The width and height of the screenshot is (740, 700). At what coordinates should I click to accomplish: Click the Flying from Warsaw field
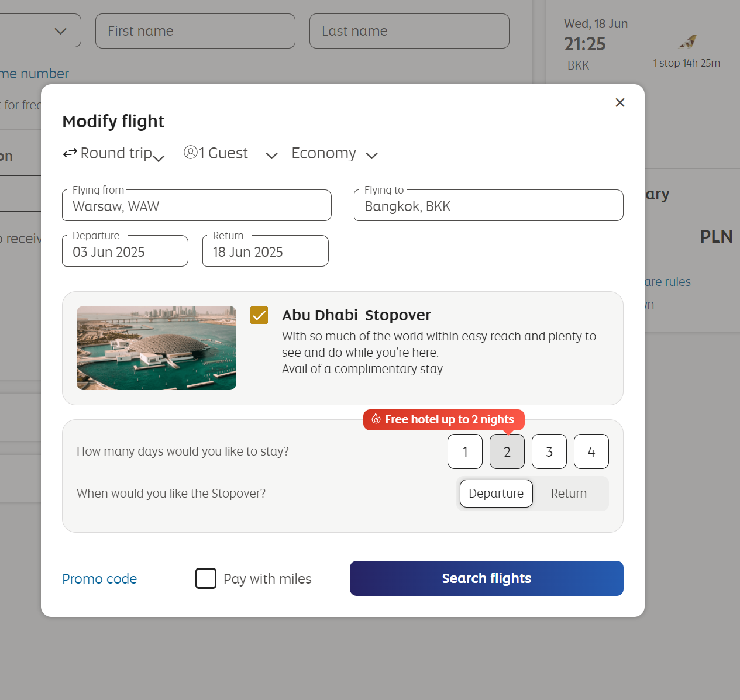click(x=197, y=206)
